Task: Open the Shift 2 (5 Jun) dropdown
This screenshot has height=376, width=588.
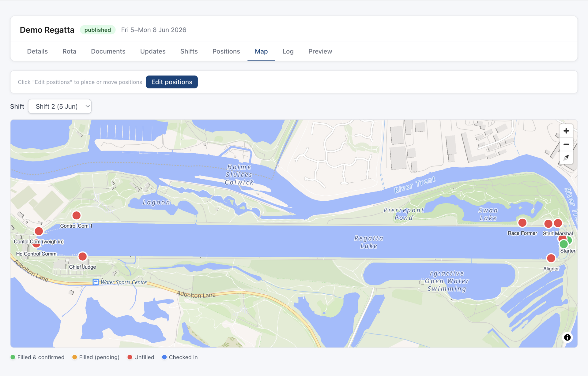Action: click(x=60, y=106)
